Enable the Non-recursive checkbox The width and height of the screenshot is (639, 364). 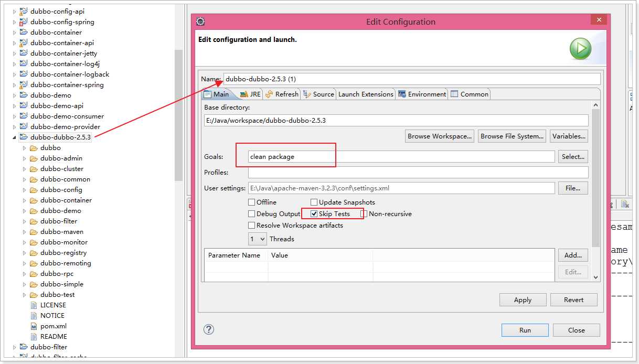364,213
